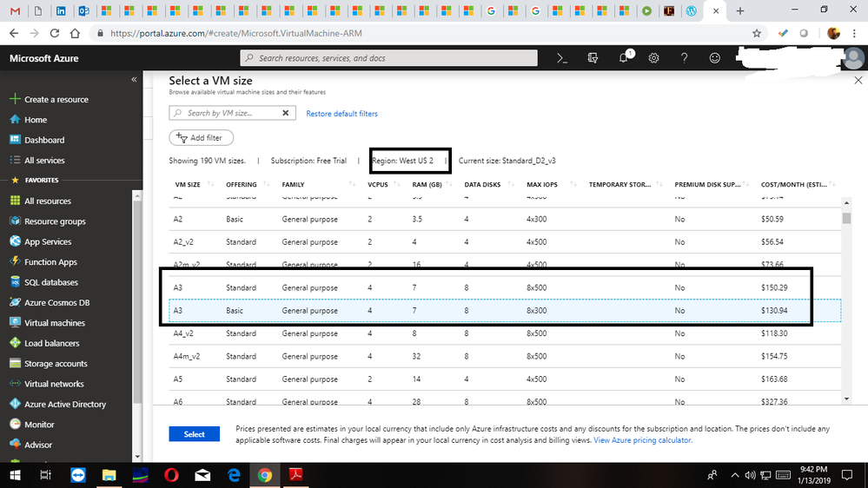Open directory and subscription filter icon
The image size is (868, 488).
point(593,58)
